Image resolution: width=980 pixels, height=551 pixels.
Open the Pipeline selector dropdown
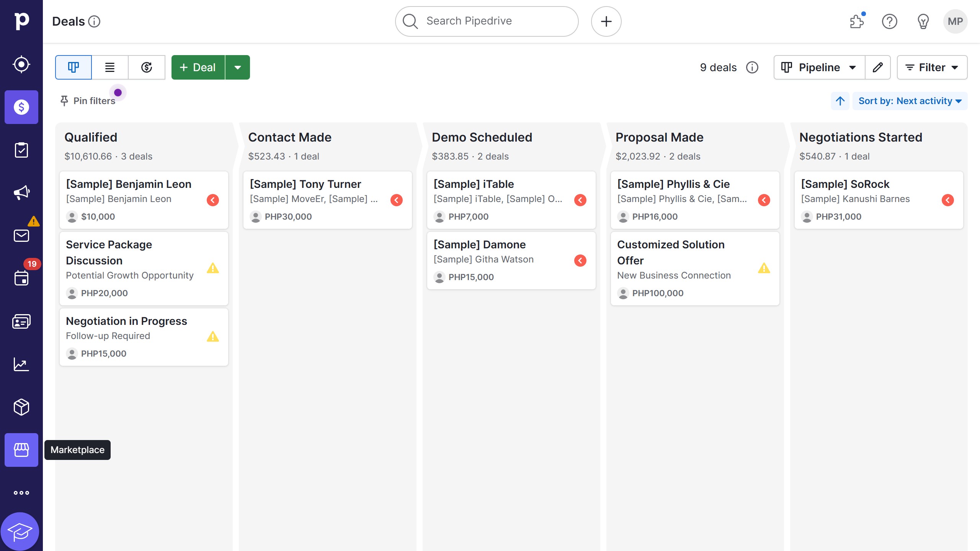click(x=818, y=67)
